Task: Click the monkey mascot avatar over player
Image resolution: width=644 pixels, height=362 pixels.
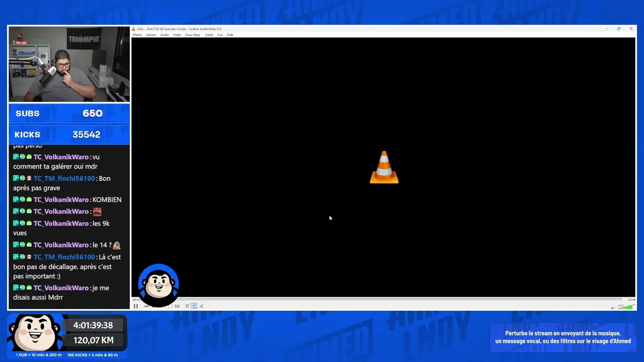Action: click(x=158, y=284)
